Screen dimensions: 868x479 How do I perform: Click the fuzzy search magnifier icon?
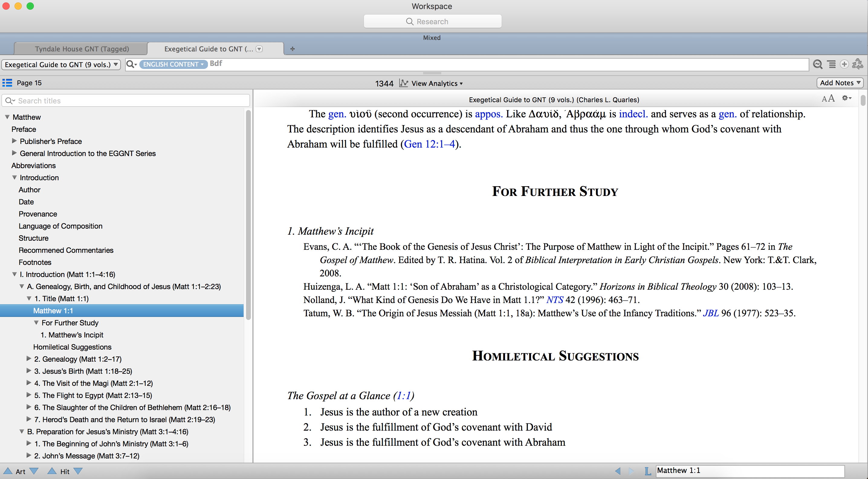[x=818, y=64]
